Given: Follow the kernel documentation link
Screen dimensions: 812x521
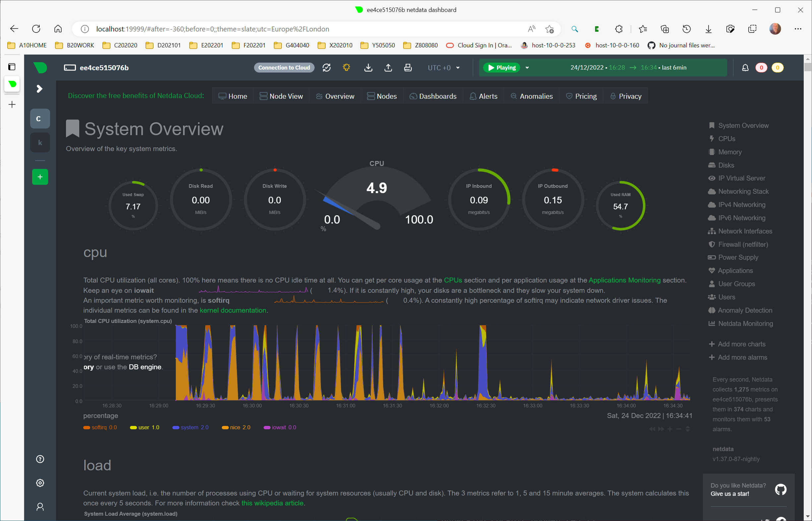Looking at the screenshot, I should (x=233, y=310).
